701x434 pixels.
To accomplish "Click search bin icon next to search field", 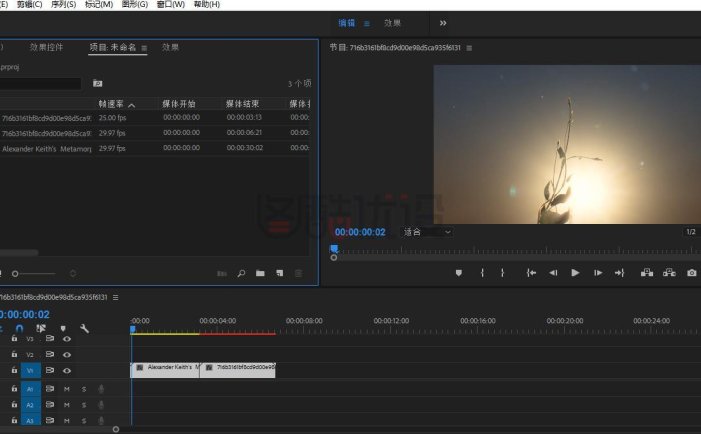I will (x=97, y=83).
